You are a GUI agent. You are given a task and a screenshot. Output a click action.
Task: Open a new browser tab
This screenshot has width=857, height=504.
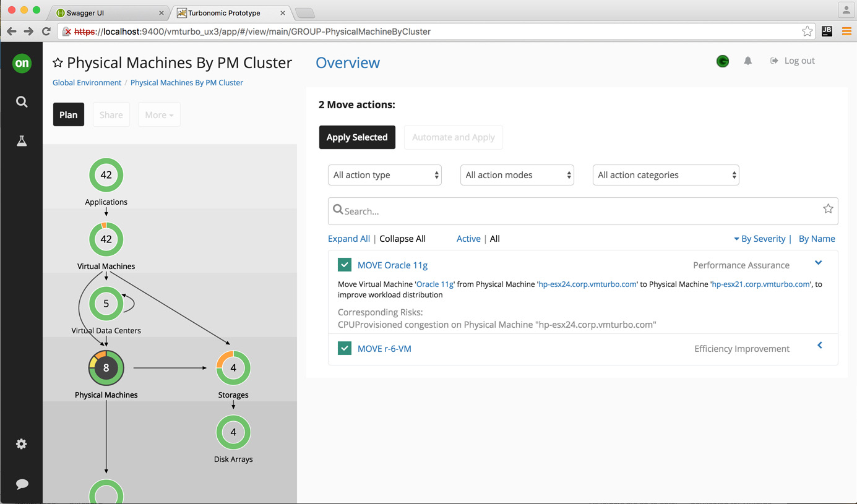coord(305,12)
